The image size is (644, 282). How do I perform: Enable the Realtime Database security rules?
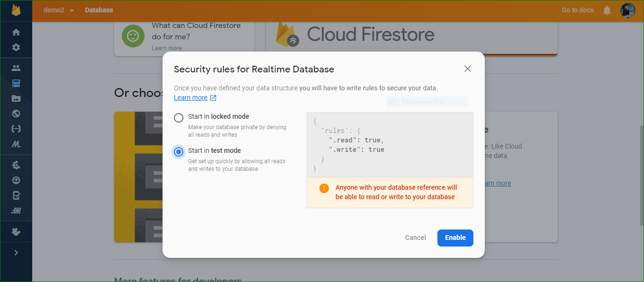455,238
